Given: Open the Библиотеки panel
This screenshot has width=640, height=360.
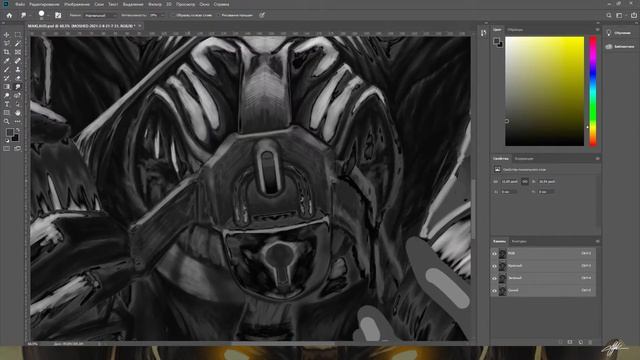Looking at the screenshot, I should point(621,47).
